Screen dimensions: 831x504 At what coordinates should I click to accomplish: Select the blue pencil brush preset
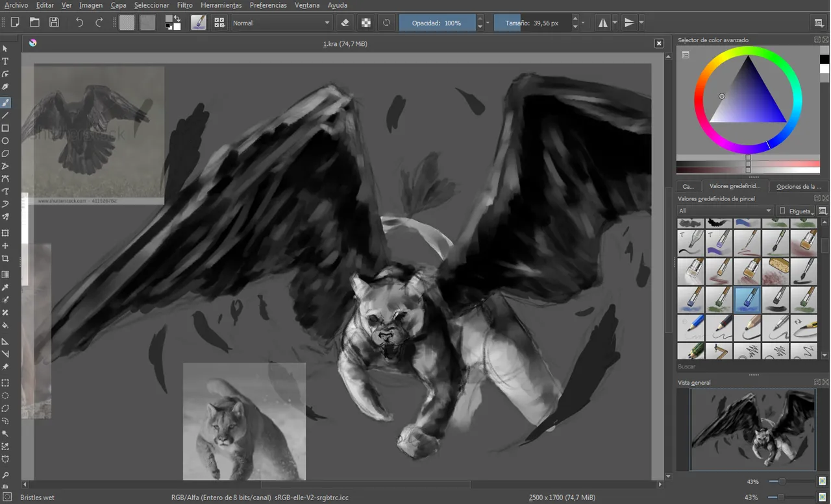(x=691, y=328)
